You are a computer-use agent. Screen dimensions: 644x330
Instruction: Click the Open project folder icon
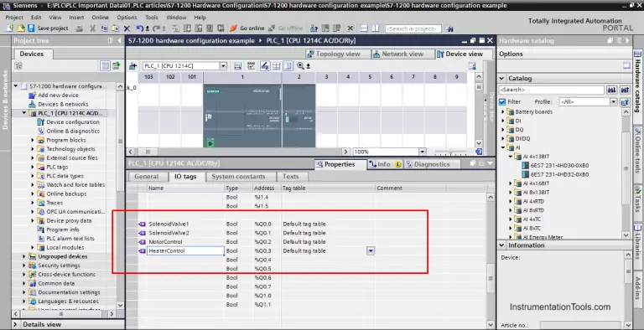tap(20, 28)
